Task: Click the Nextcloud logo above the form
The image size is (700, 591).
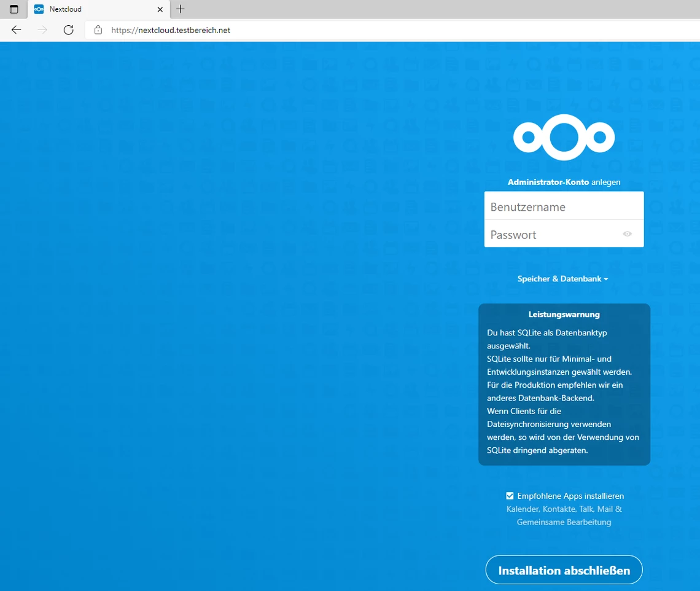Action: pos(564,136)
